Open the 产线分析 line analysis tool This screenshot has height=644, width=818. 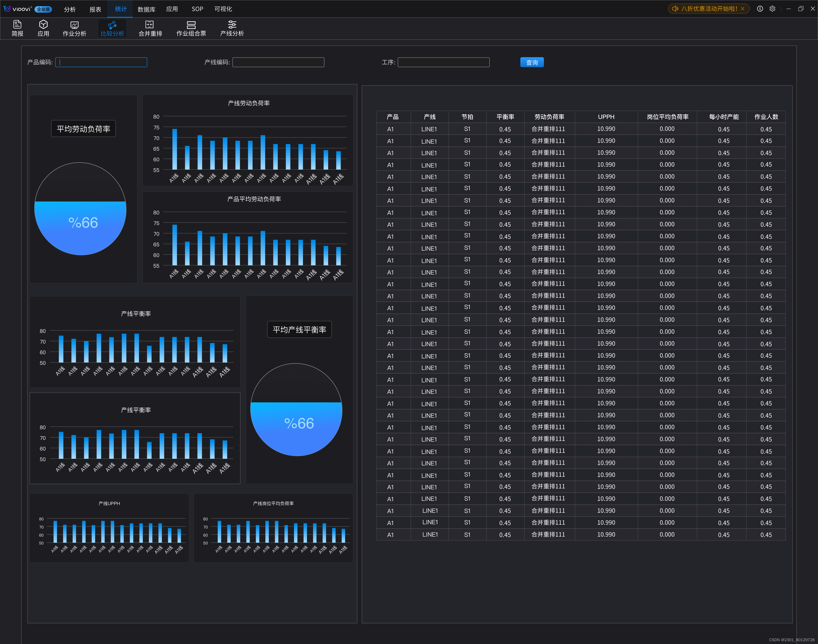coord(232,28)
